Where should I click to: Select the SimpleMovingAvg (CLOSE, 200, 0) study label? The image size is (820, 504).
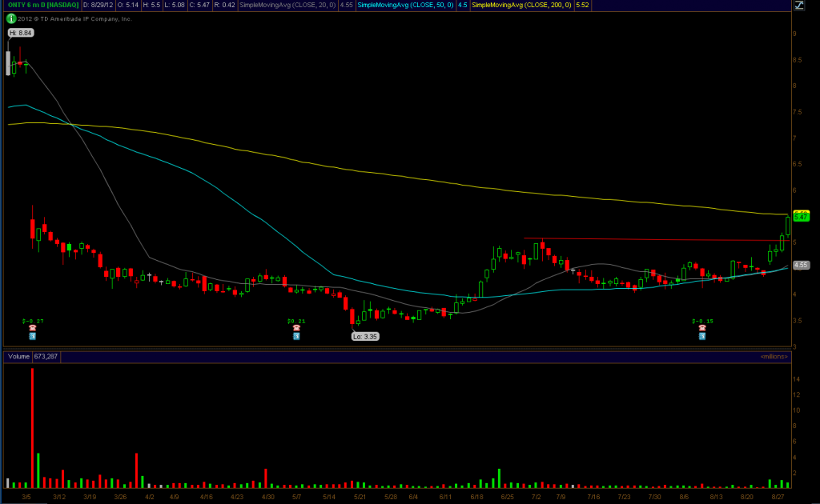[521, 5]
